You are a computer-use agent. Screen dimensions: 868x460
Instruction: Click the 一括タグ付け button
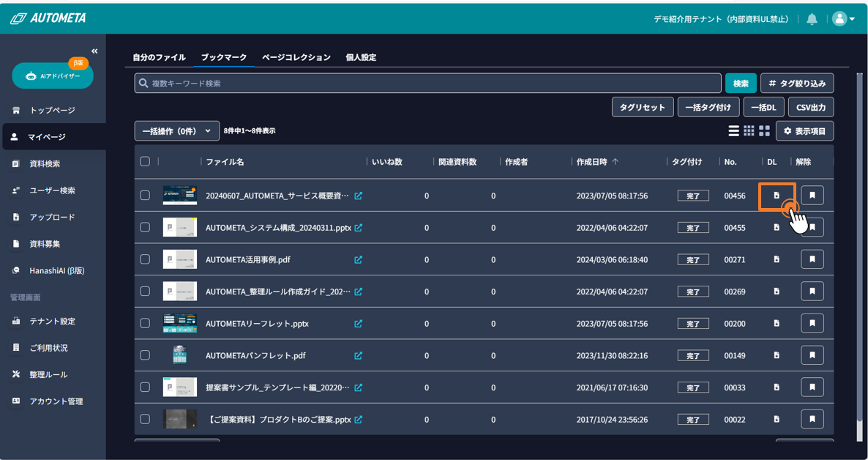(x=708, y=107)
